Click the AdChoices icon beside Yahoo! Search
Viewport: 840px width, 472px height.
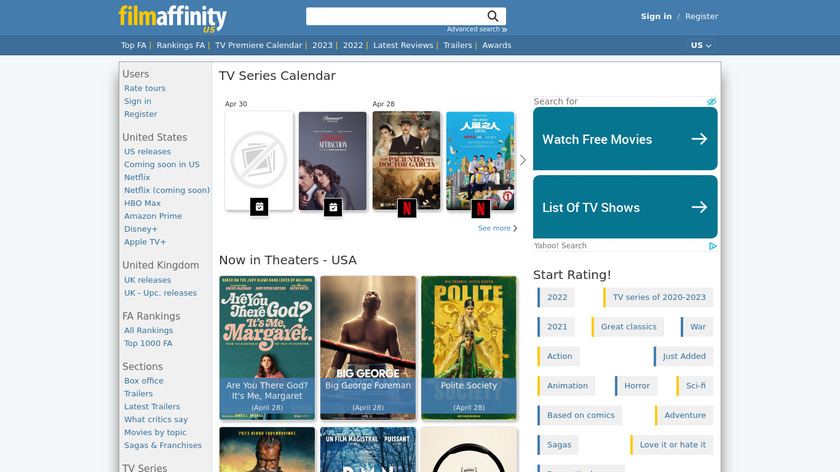tap(713, 246)
